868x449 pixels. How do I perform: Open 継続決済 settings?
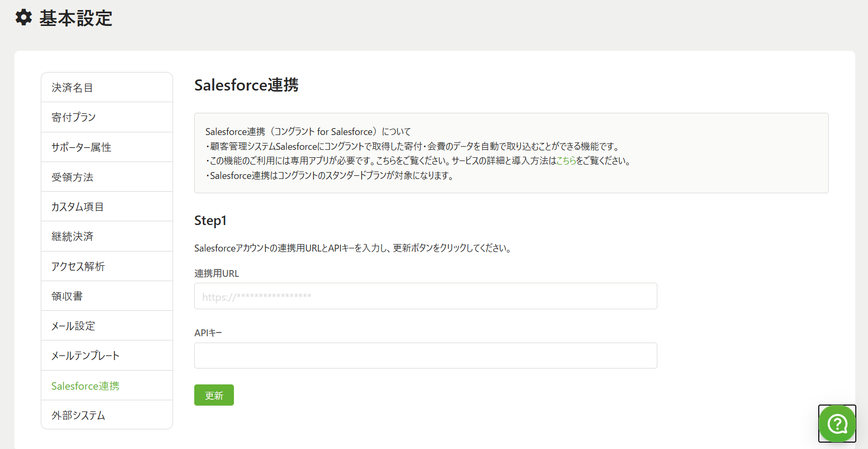107,236
